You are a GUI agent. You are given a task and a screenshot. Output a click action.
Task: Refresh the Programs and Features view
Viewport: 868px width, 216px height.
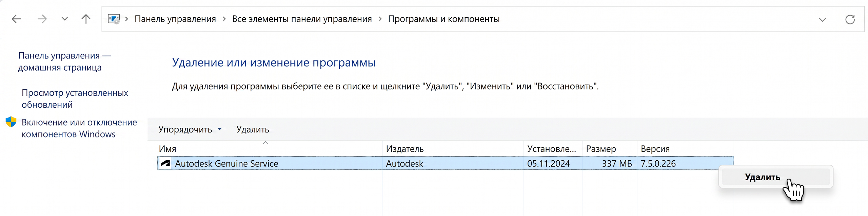(850, 19)
